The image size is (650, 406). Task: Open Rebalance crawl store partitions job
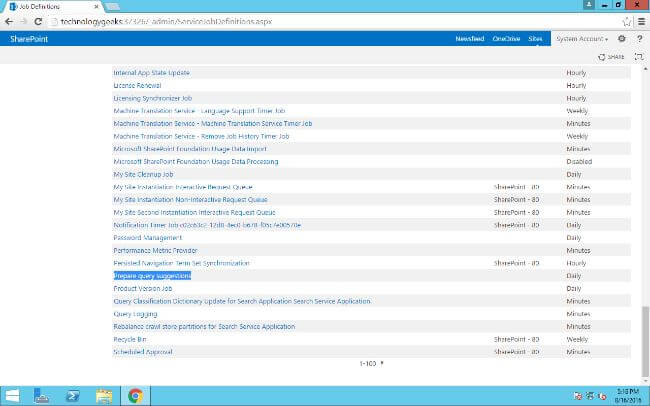point(204,326)
